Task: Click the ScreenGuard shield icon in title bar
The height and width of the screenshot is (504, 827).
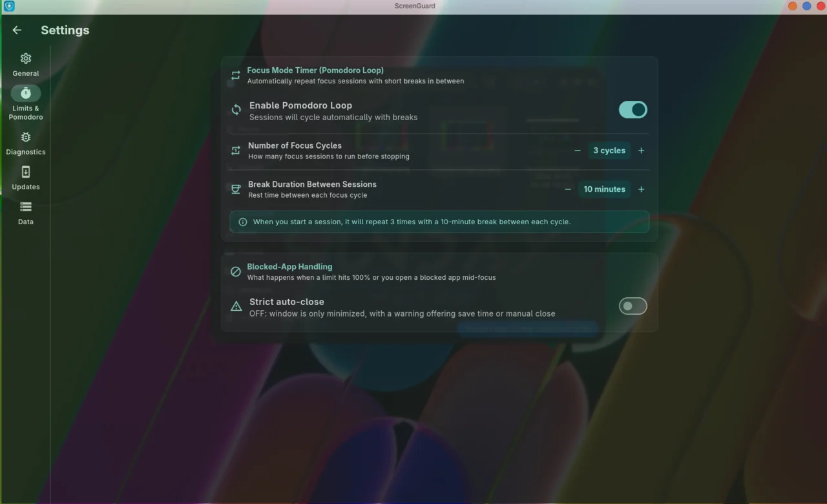Action: click(8, 6)
